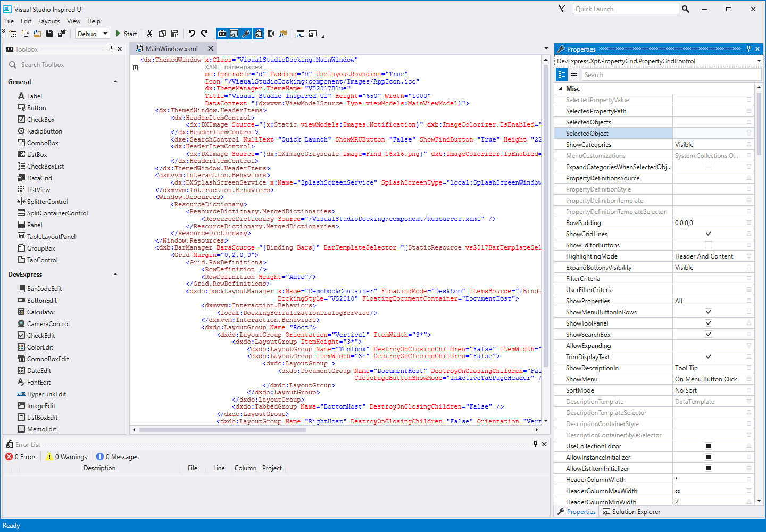Toggle the ShowToolPanel checkbox

tap(709, 323)
